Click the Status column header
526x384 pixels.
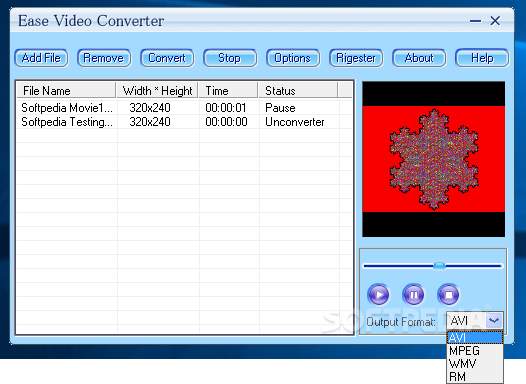298,91
